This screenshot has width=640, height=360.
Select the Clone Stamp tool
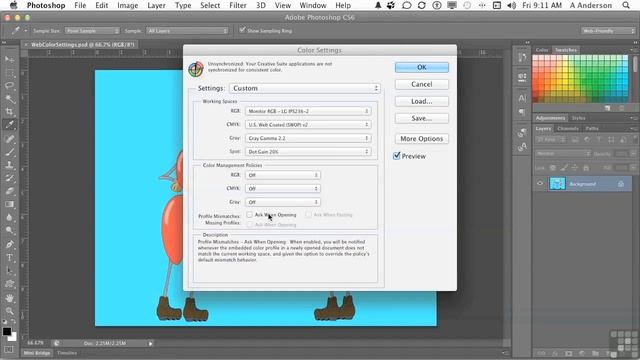[x=9, y=165]
